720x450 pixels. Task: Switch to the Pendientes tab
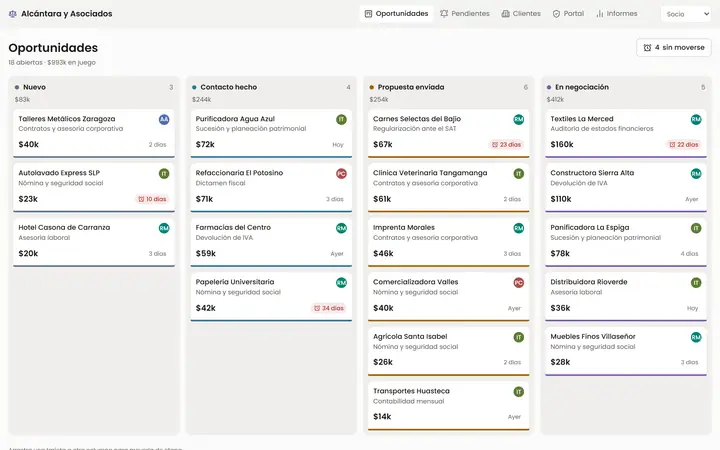click(x=465, y=14)
